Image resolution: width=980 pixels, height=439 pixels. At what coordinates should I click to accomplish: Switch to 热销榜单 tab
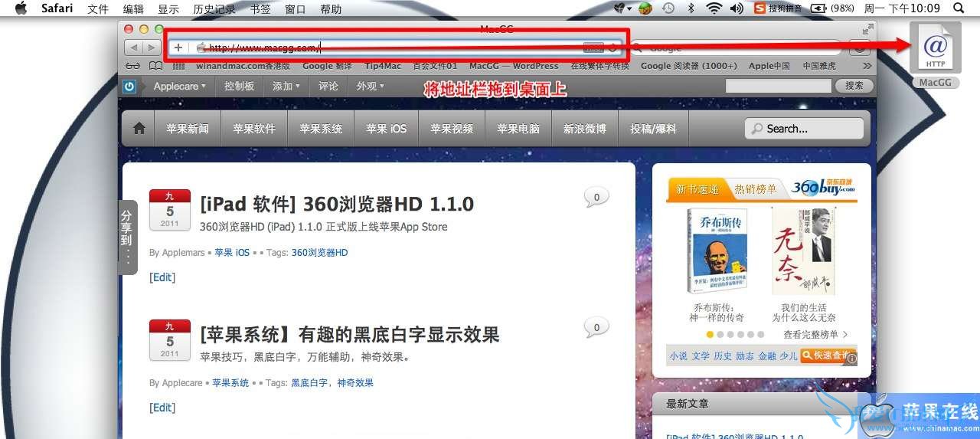pyautogui.click(x=755, y=189)
